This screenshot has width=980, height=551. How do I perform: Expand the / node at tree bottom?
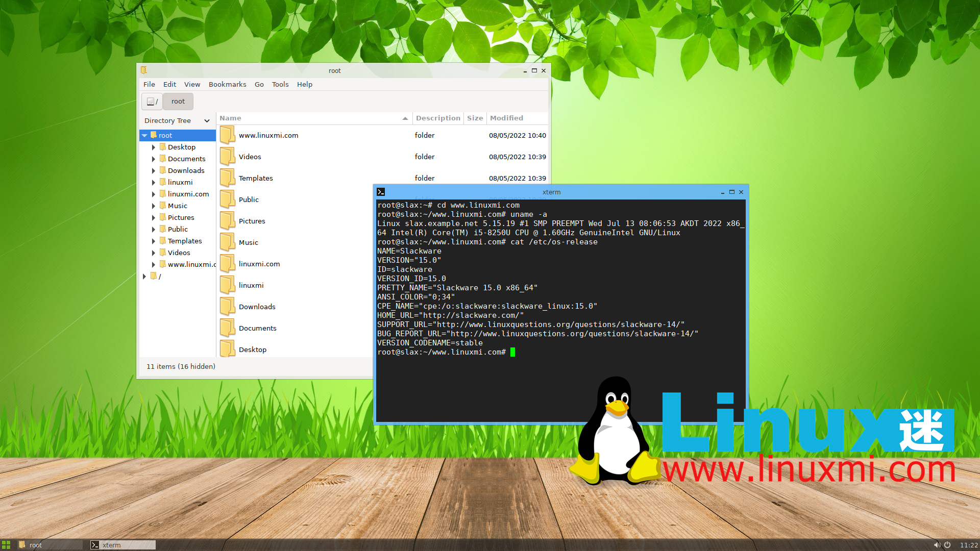(x=144, y=276)
